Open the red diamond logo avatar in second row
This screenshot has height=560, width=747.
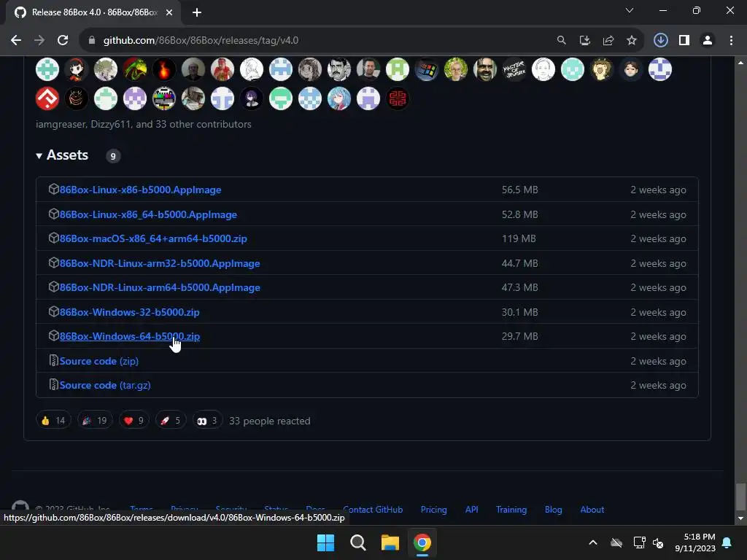[47, 98]
